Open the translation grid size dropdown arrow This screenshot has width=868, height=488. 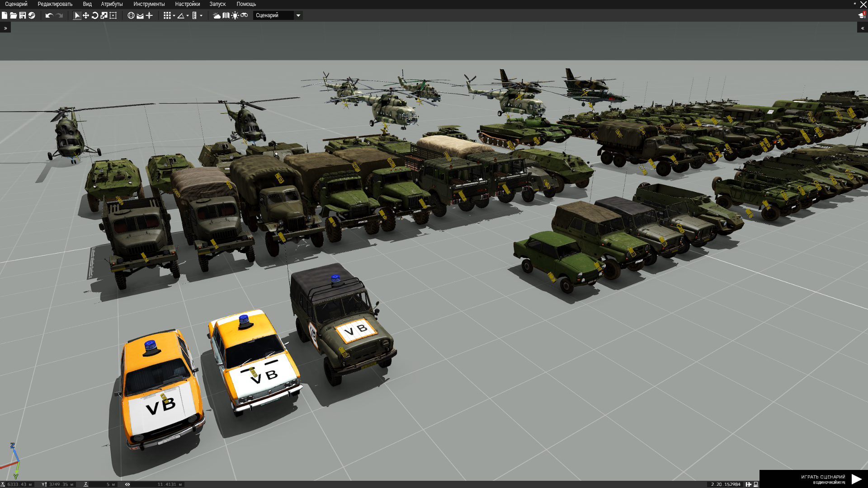[174, 16]
